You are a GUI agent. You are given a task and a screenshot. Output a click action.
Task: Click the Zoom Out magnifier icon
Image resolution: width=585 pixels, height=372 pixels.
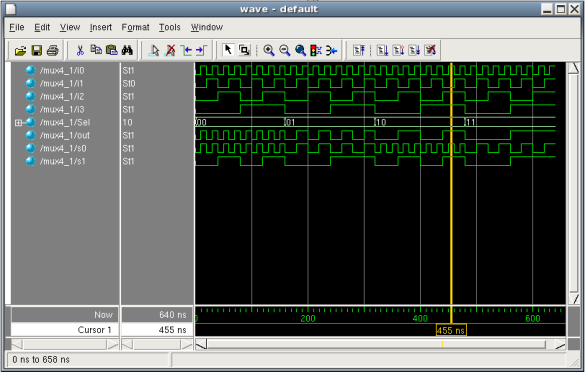(285, 50)
